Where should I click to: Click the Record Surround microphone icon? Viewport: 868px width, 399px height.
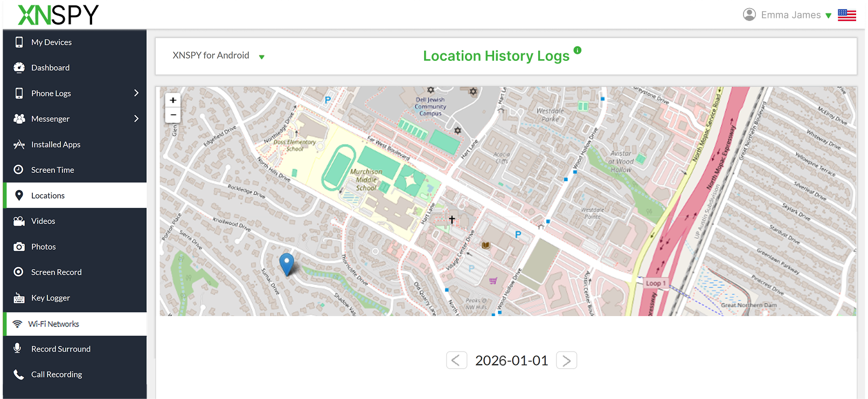tap(18, 348)
